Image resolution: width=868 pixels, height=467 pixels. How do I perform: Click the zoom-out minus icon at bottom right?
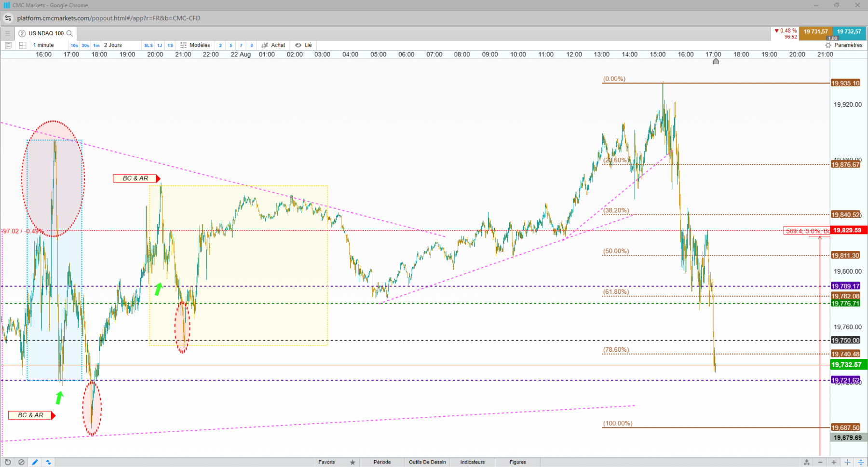click(x=820, y=462)
